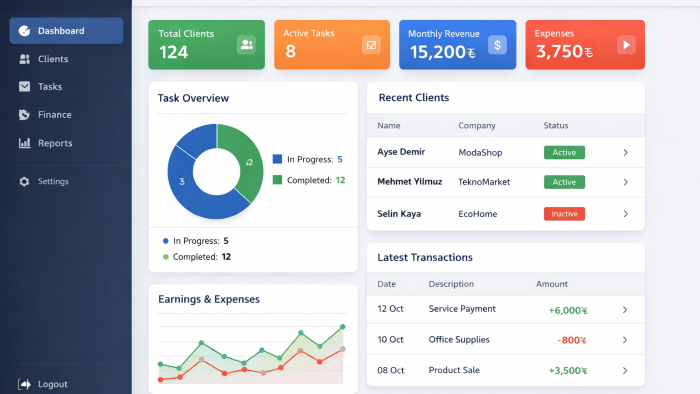Click the green Completed legend dot

click(166, 257)
